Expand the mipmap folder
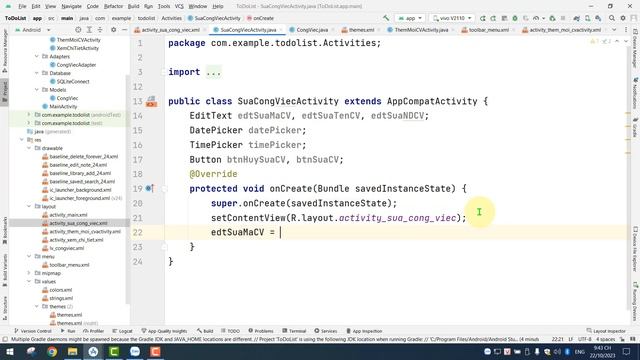The image size is (640, 360). [x=29, y=273]
